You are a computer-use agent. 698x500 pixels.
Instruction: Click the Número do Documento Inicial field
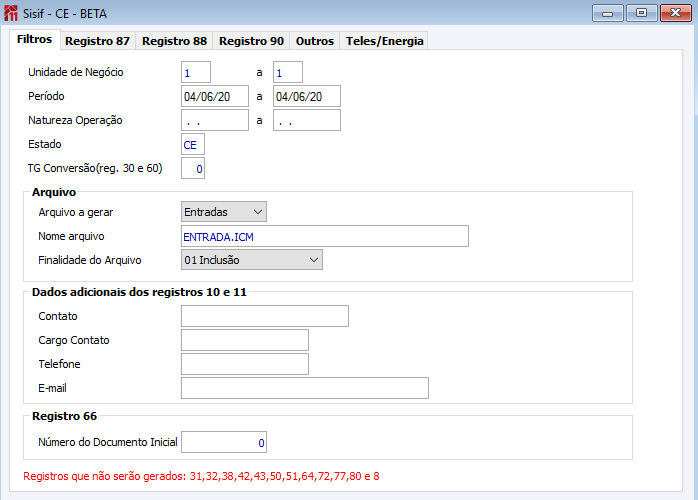click(x=224, y=442)
